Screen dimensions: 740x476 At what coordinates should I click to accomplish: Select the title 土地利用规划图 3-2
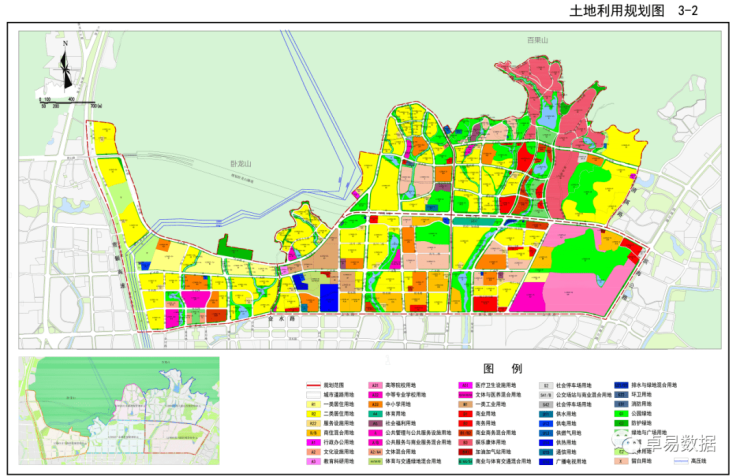(x=633, y=10)
